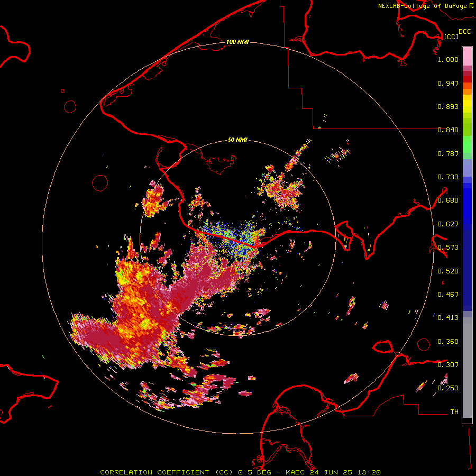Viewport: 476px width, 476px height.
Task: Click the 0.840 legend value
Action: (x=448, y=130)
